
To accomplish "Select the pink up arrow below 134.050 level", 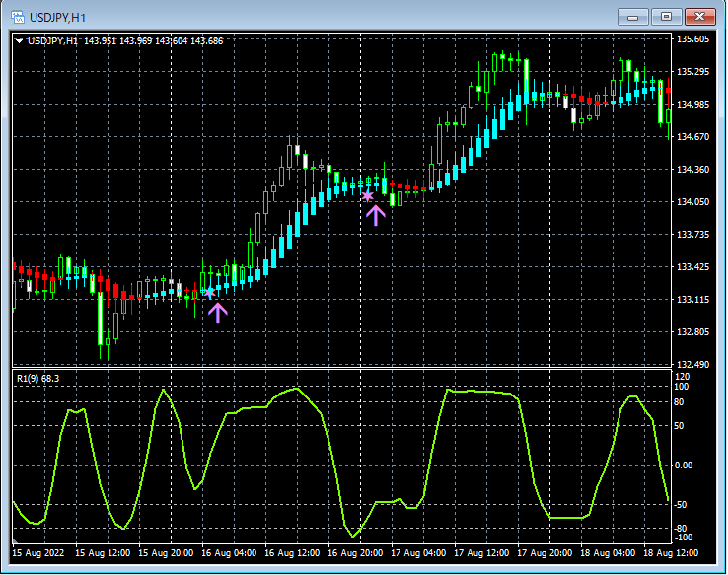I will [375, 215].
